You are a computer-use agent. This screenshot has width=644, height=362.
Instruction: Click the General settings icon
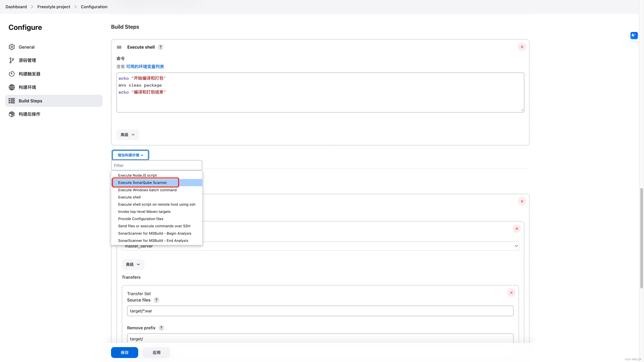click(x=12, y=47)
